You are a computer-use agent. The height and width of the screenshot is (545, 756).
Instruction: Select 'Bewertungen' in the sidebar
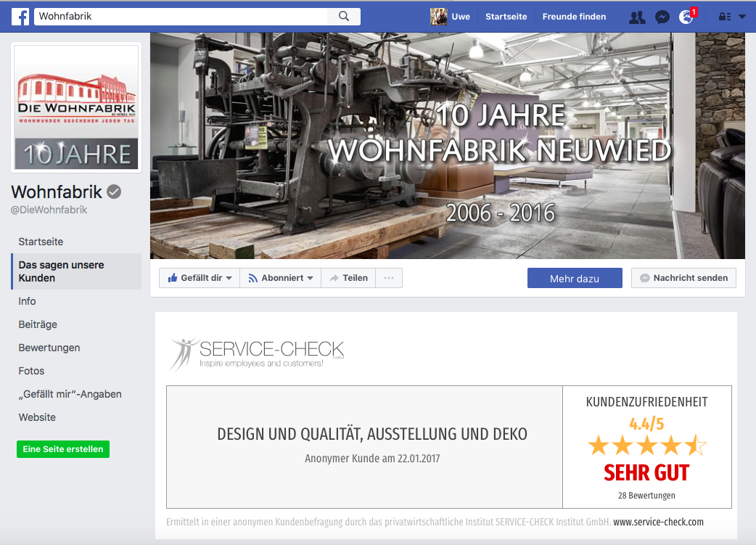[x=49, y=348]
